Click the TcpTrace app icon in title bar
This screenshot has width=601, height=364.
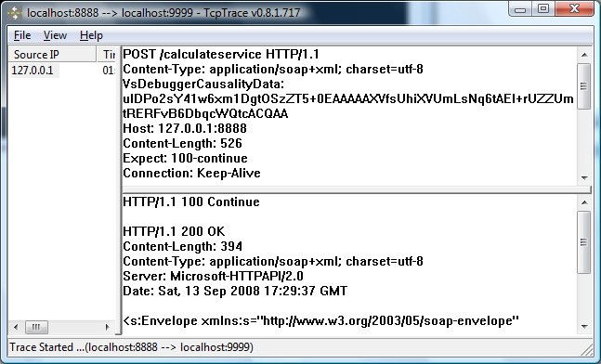point(16,13)
